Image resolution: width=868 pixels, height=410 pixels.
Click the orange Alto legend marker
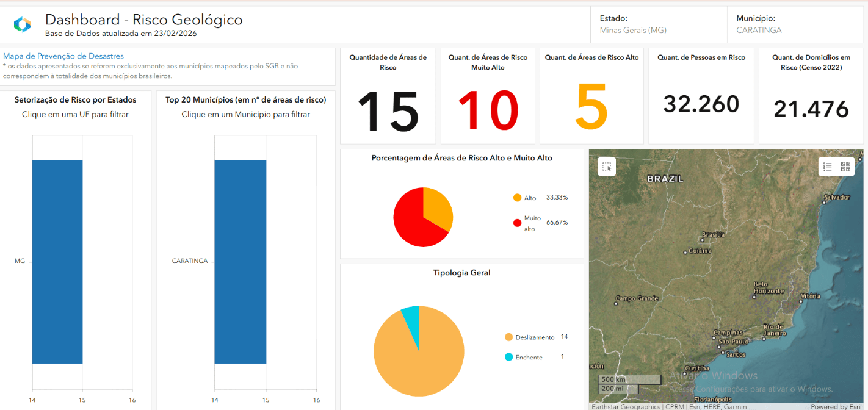coord(517,198)
